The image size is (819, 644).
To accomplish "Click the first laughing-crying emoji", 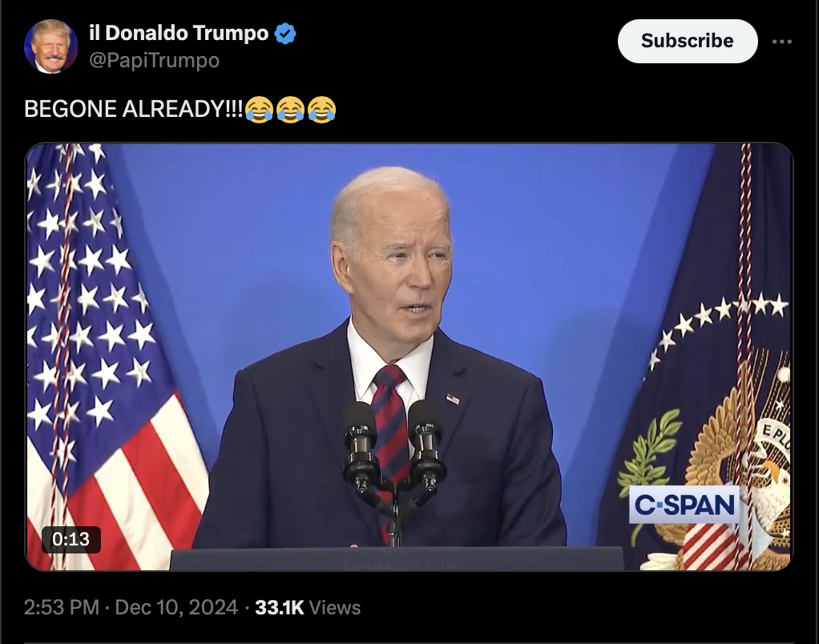I will point(259,109).
